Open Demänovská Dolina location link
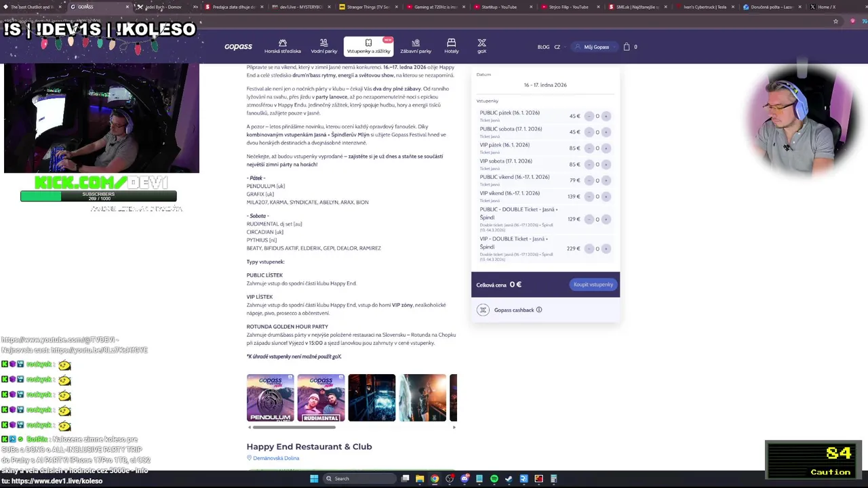Screen dimensions: 868x488 click(x=276, y=458)
